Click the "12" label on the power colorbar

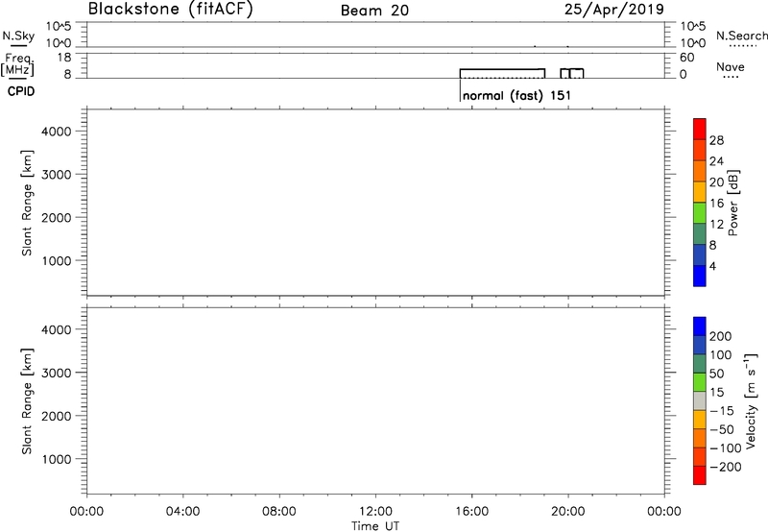point(716,224)
